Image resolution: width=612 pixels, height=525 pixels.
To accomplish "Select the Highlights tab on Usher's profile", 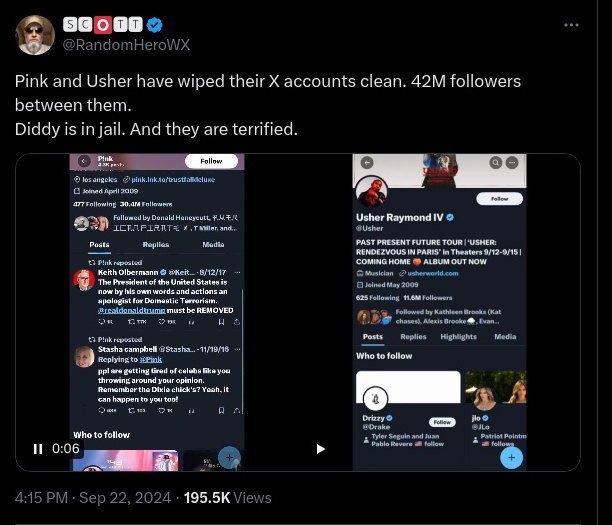I will pyautogui.click(x=459, y=337).
